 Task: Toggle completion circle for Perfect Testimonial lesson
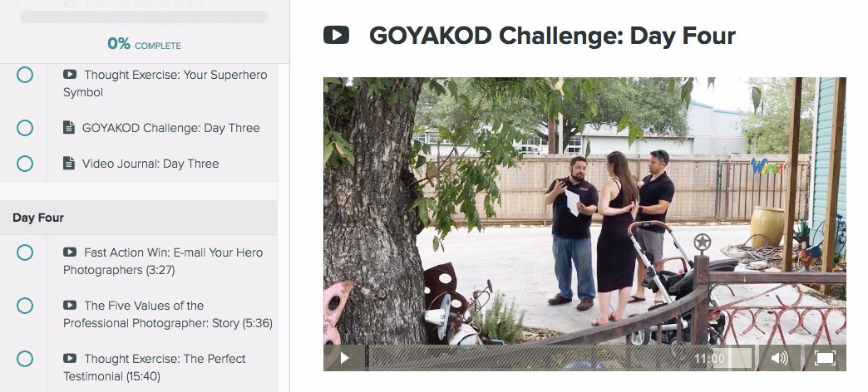[24, 359]
